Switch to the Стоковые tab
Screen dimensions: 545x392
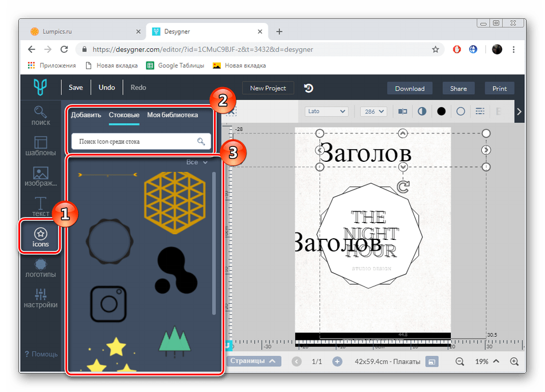pyautogui.click(x=124, y=115)
